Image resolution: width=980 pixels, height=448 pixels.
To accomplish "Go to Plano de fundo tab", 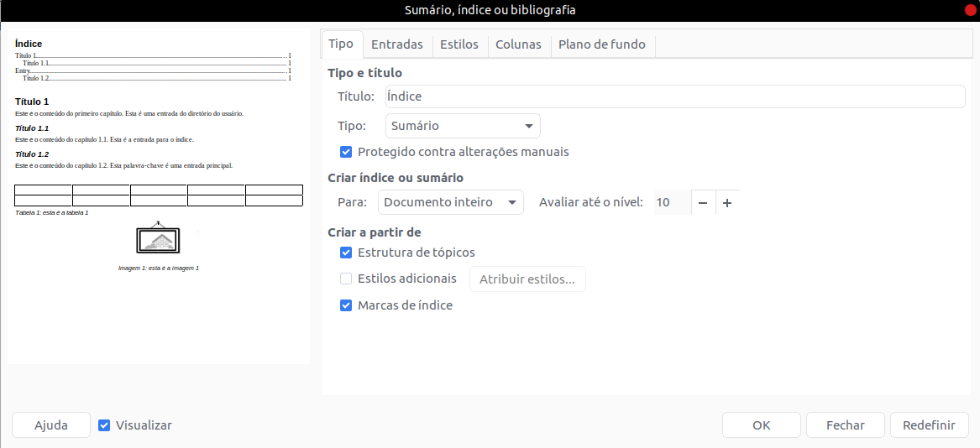I will tap(602, 44).
